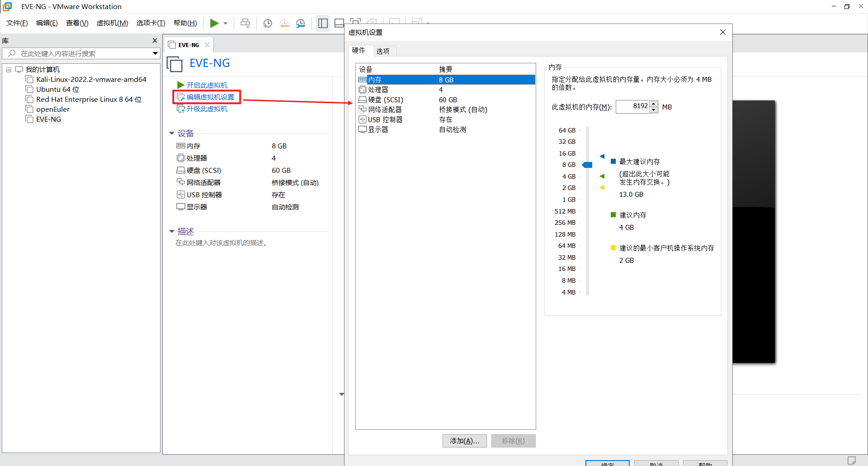Open the snapshot manager wrench-clock icon
The width and height of the screenshot is (868, 466).
pyautogui.click(x=301, y=23)
